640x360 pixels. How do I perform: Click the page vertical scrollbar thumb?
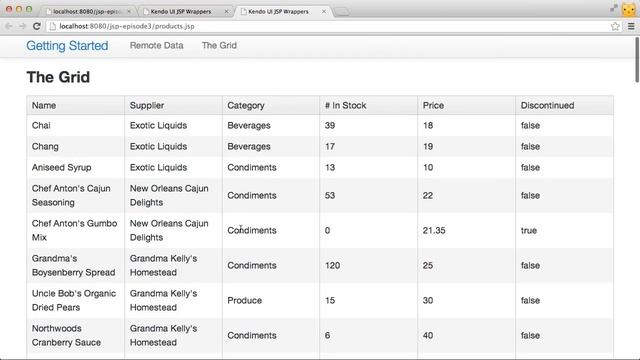point(637,60)
